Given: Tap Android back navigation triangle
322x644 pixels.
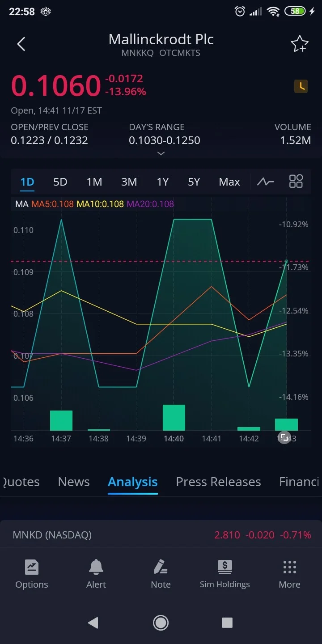Looking at the screenshot, I should (93, 623).
